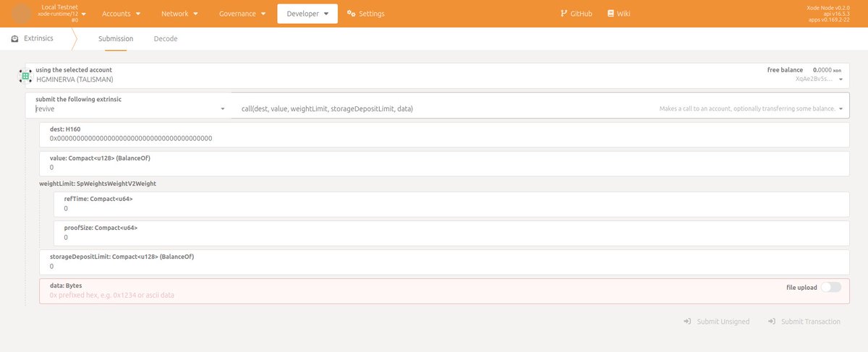The image size is (868, 352).
Task: Click the Wiki book icon
Action: (610, 14)
